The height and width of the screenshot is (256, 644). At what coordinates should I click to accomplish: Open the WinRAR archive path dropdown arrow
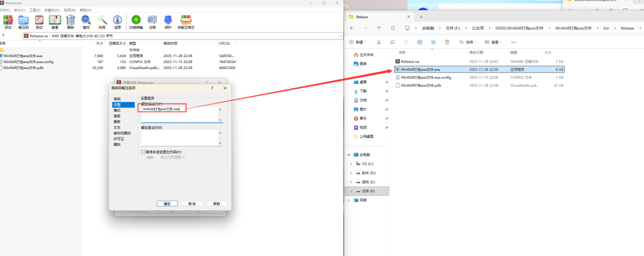341,36
